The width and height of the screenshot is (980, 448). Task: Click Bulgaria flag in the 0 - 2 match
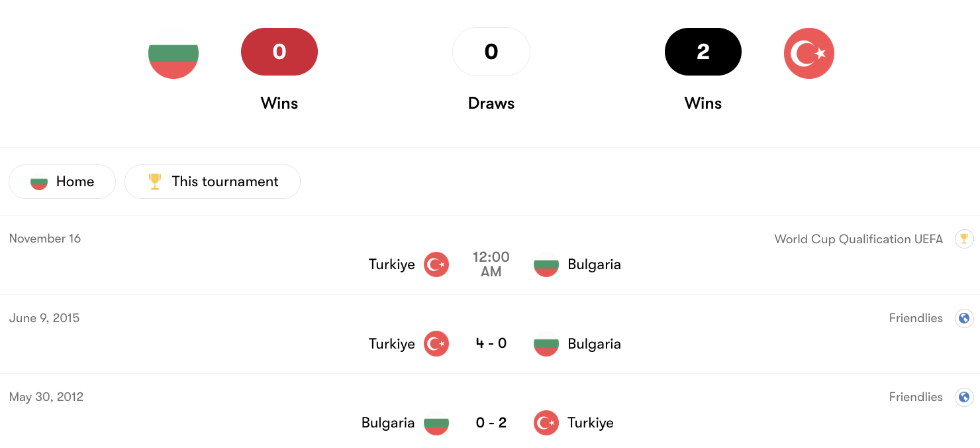[436, 423]
